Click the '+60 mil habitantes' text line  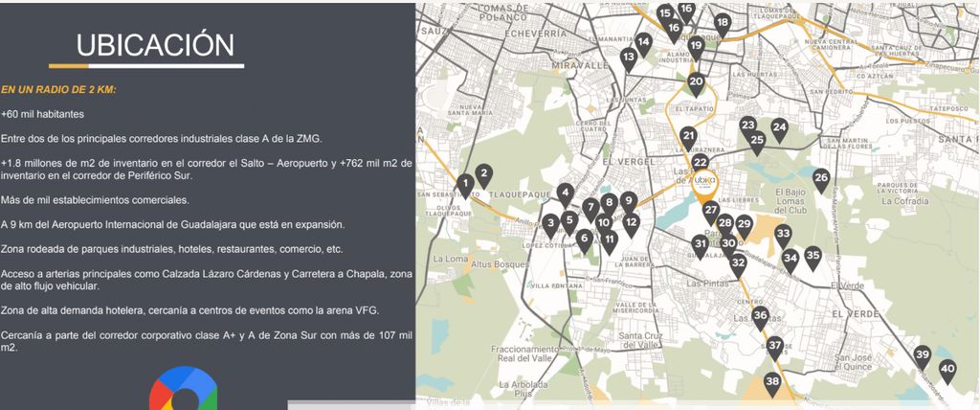pos(43,114)
